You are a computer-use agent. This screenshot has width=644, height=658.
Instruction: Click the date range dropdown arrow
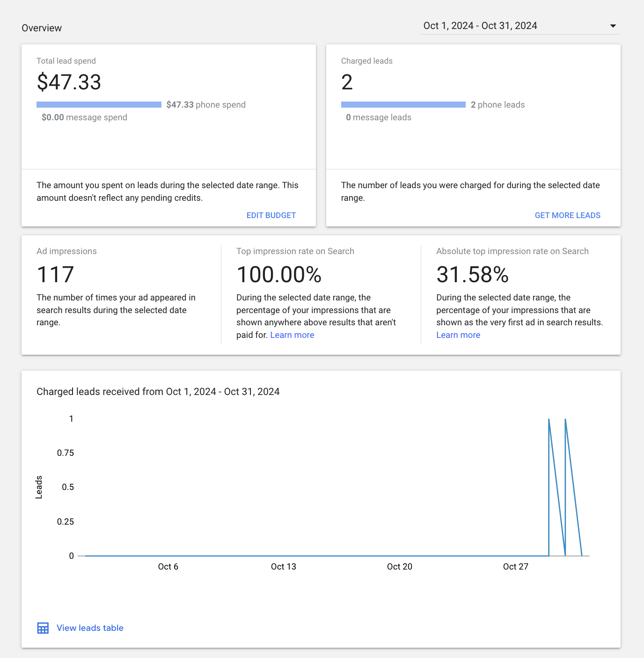tap(613, 26)
